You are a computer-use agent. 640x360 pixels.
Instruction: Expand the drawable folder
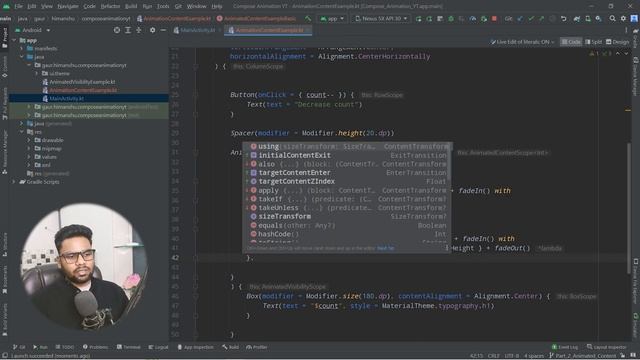coord(29,140)
